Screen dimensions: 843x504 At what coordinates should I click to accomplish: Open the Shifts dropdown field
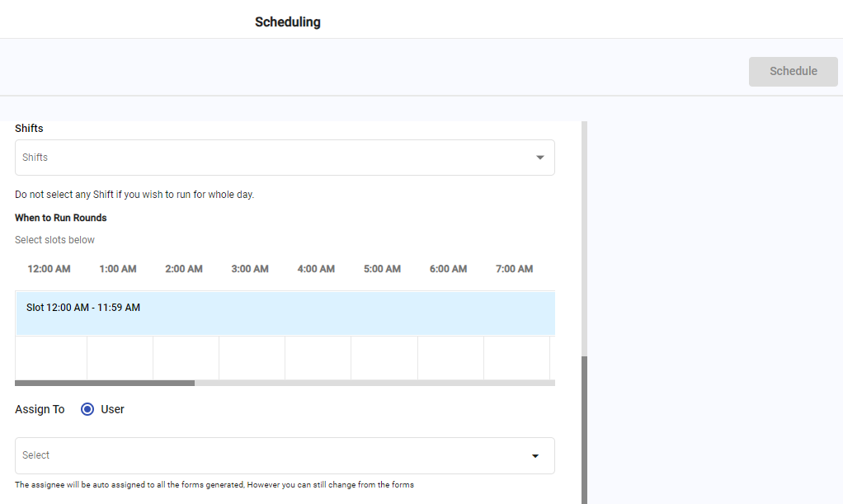click(x=272, y=158)
